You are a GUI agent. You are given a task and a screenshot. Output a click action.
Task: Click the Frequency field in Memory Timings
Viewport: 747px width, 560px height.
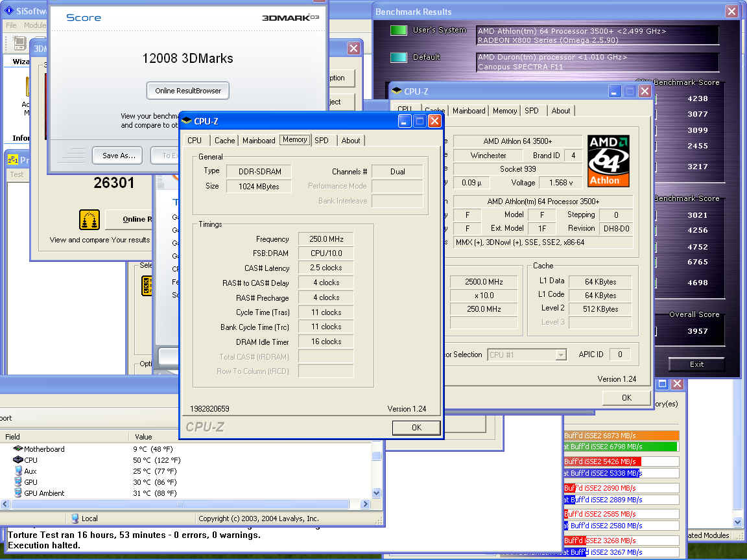click(x=326, y=239)
